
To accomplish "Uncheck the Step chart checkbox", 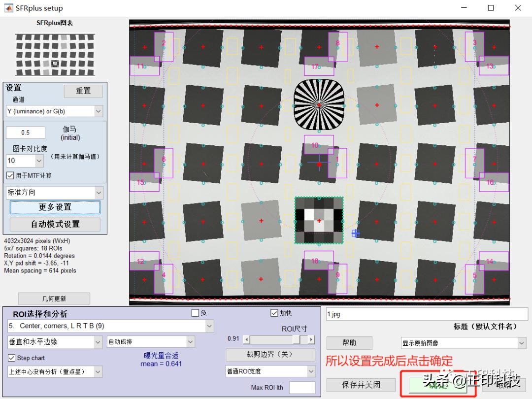I will (12, 358).
